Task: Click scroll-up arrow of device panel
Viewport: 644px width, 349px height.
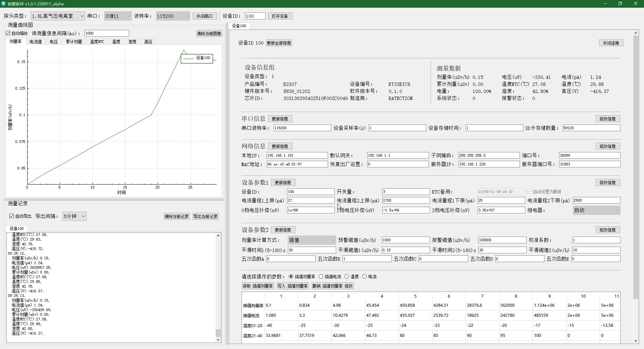Action: tap(636, 33)
